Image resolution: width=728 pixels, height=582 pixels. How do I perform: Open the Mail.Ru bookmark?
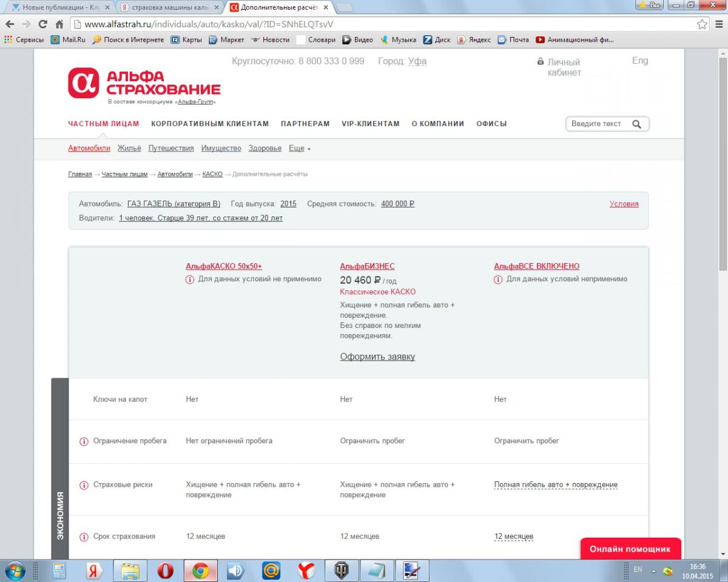68,39
